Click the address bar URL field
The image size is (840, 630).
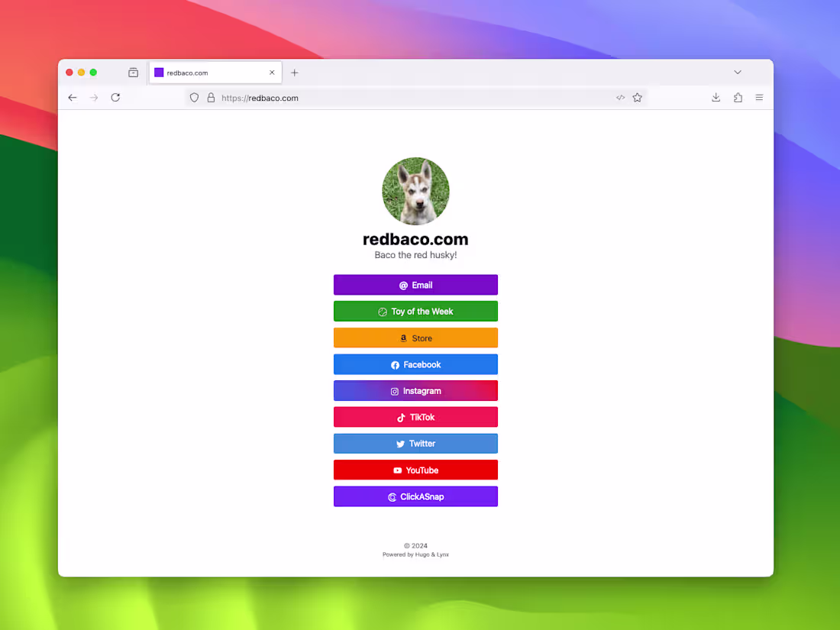[415, 98]
